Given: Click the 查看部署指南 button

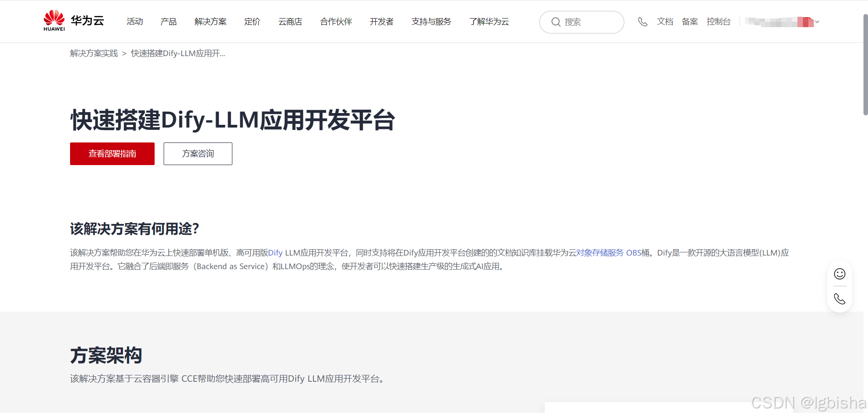Looking at the screenshot, I should (112, 154).
